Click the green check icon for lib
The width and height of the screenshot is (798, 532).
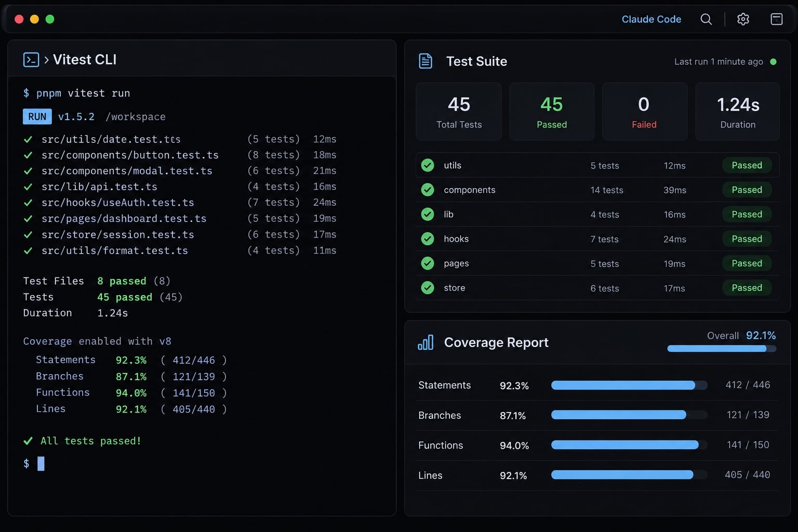click(428, 214)
